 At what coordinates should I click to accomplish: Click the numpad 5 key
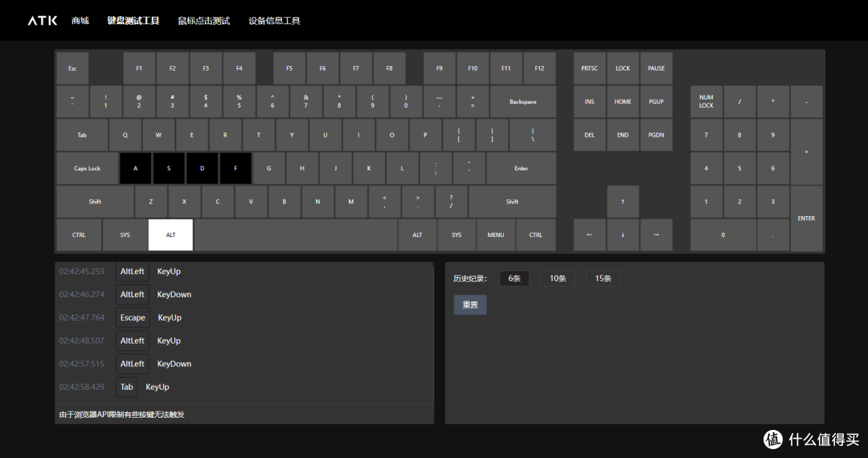[x=739, y=168]
